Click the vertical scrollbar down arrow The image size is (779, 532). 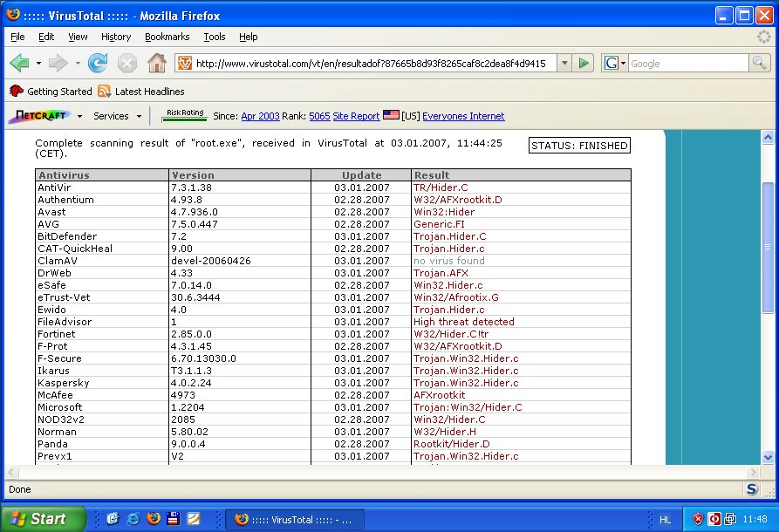768,458
